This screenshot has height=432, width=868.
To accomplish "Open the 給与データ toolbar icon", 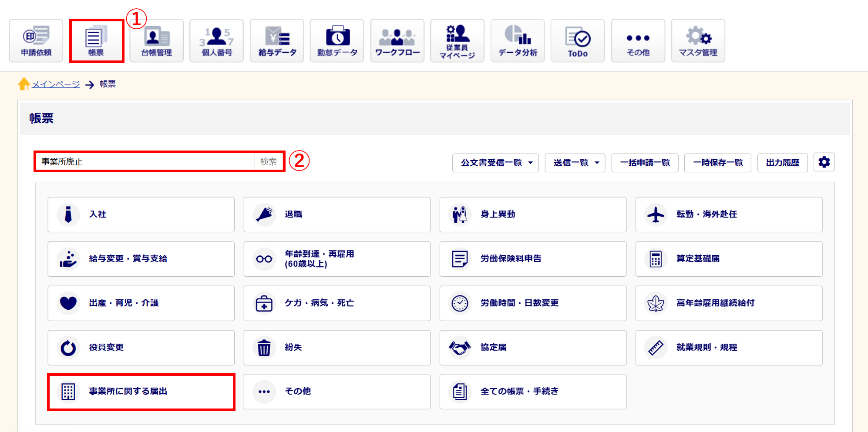I will point(277,40).
